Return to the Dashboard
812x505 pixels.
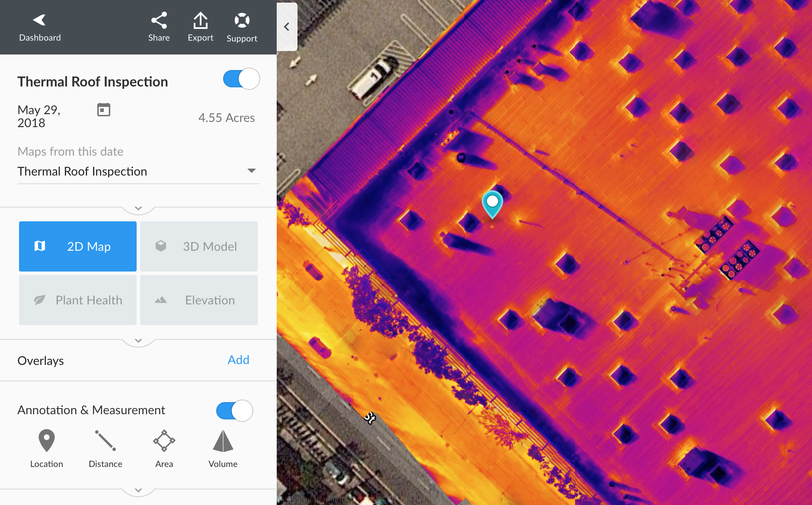point(39,26)
